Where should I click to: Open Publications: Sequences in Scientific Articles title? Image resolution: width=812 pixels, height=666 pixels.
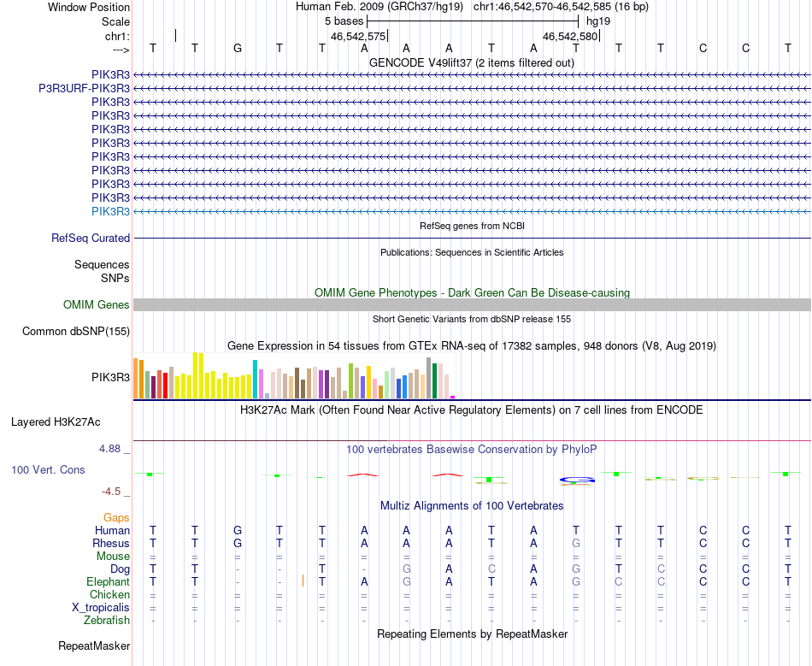tap(472, 252)
